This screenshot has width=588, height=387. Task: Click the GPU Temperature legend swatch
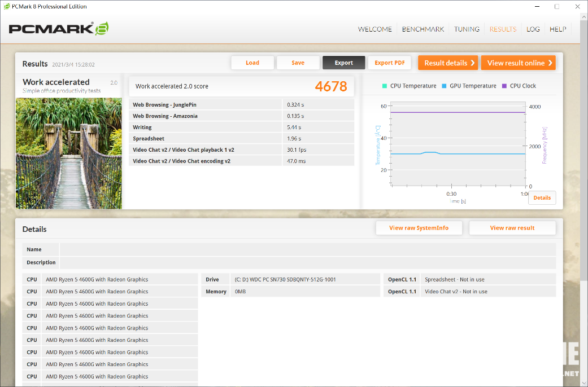444,86
